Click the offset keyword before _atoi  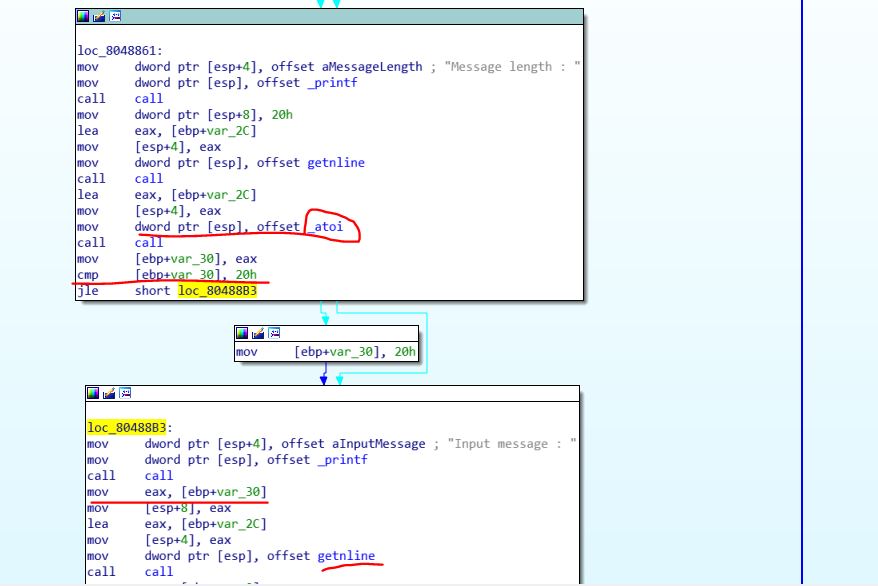[x=278, y=227]
